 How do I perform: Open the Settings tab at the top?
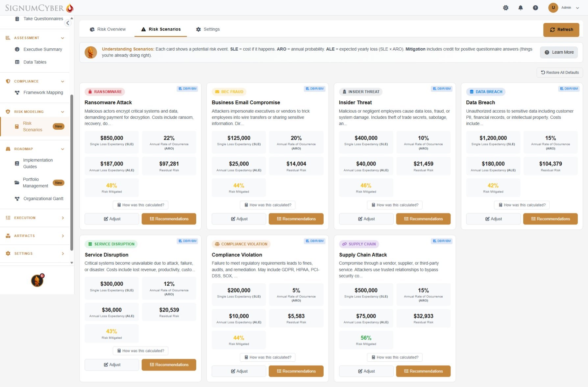[208, 29]
